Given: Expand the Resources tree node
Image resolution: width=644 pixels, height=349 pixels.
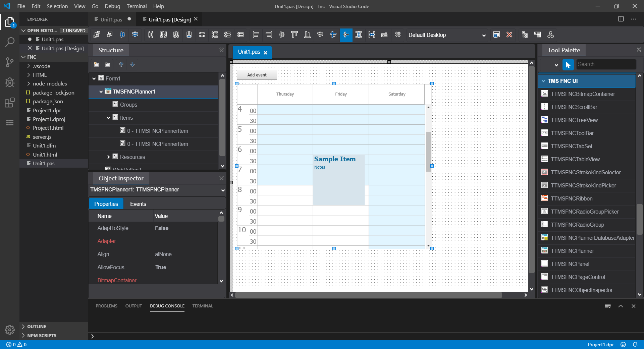Looking at the screenshot, I should coord(108,157).
